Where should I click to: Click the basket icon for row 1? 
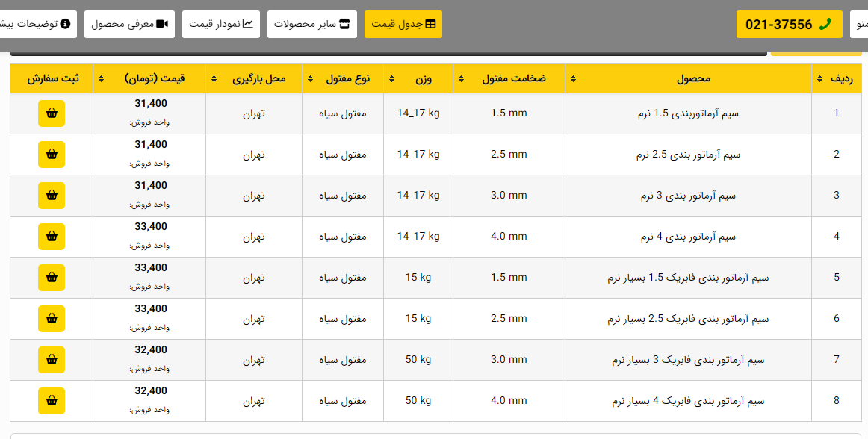pyautogui.click(x=52, y=113)
